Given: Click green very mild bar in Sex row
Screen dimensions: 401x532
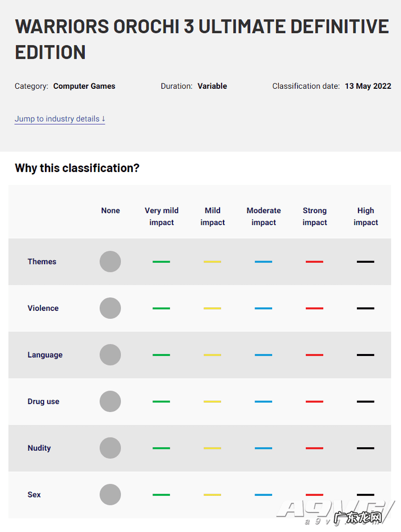Looking at the screenshot, I should coord(161,495).
